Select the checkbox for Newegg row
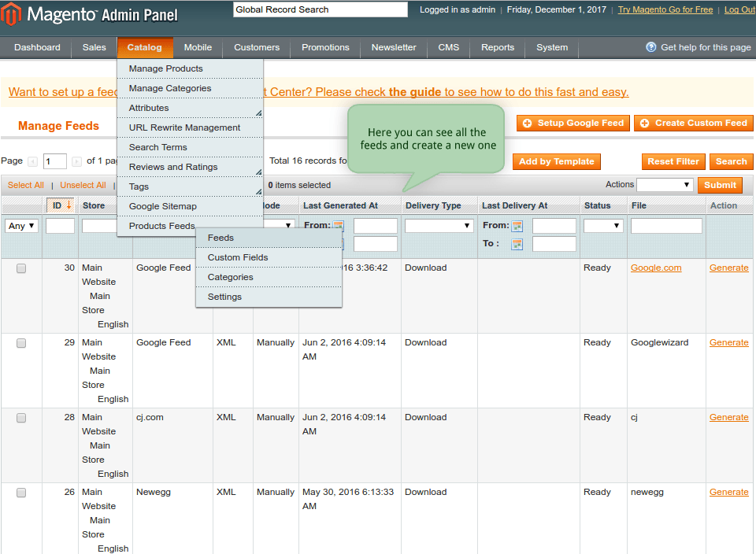The image size is (756, 554). (21, 493)
